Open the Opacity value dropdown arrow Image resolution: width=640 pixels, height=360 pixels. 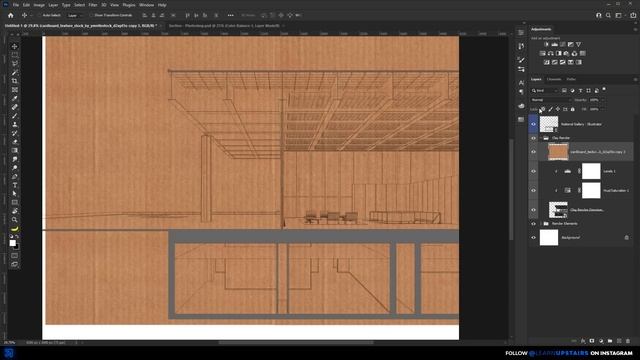pyautogui.click(x=602, y=100)
